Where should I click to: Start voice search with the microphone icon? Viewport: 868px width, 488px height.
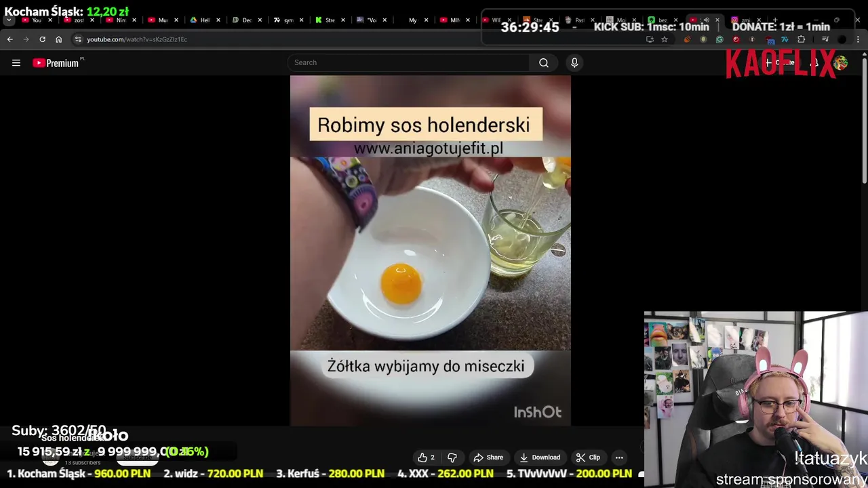[574, 62]
